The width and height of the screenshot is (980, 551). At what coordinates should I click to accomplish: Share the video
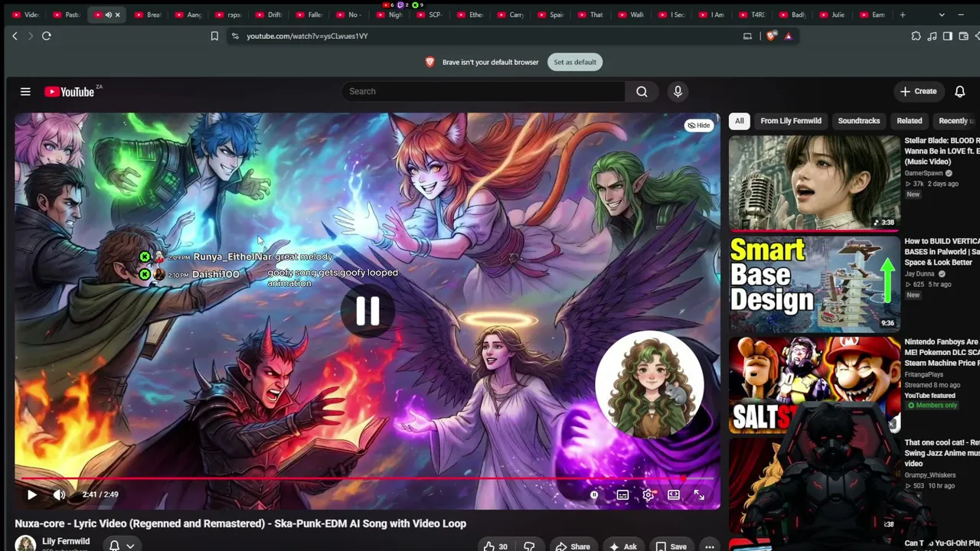click(573, 546)
